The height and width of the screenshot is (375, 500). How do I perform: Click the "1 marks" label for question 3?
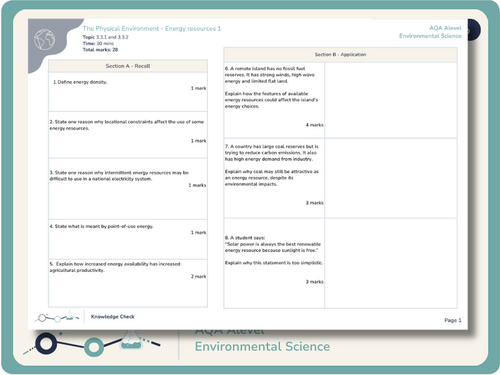(x=197, y=185)
